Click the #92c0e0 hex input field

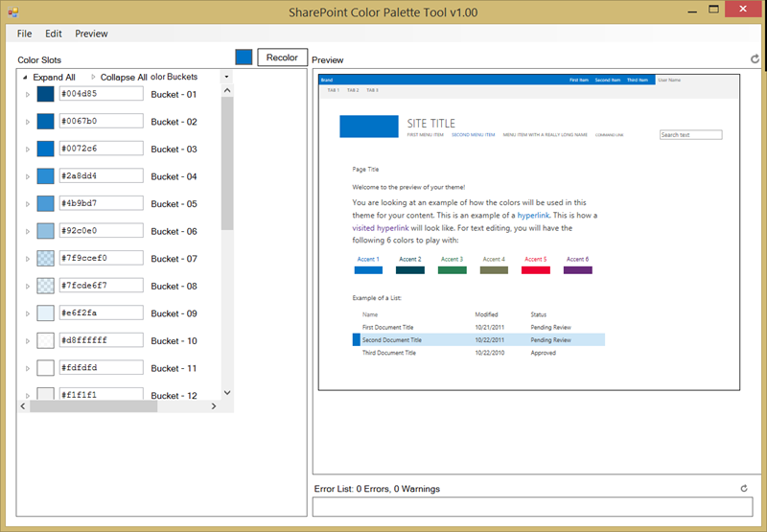coord(102,230)
